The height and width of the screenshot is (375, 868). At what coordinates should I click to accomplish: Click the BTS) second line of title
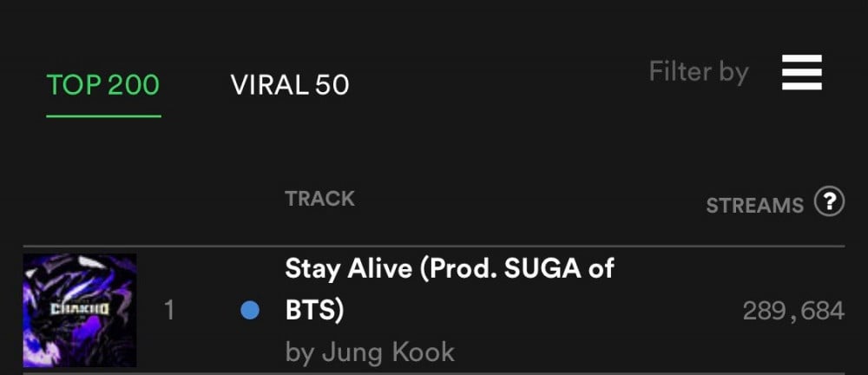314,312
